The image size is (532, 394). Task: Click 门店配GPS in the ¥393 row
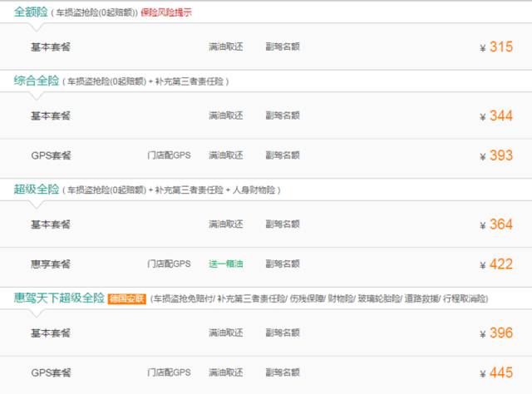(169, 155)
